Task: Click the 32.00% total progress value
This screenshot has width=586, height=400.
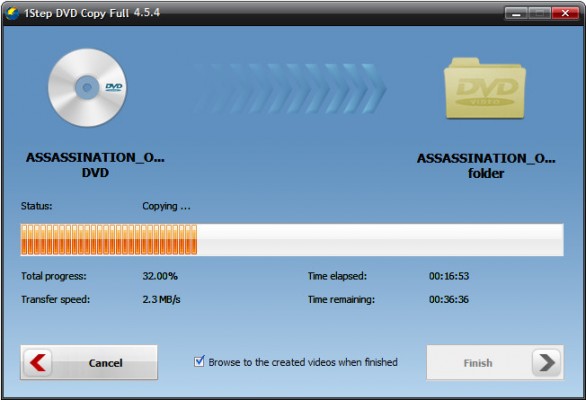Action: 160,276
